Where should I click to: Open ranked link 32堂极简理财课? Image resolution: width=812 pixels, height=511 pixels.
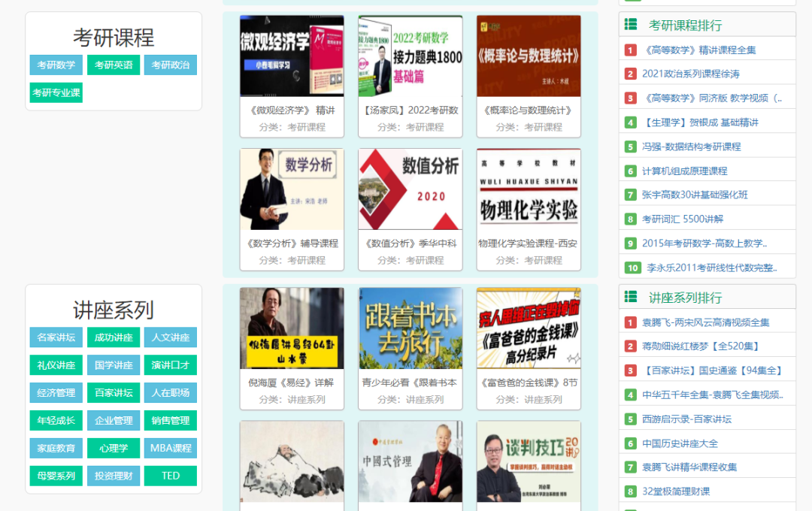click(x=676, y=492)
